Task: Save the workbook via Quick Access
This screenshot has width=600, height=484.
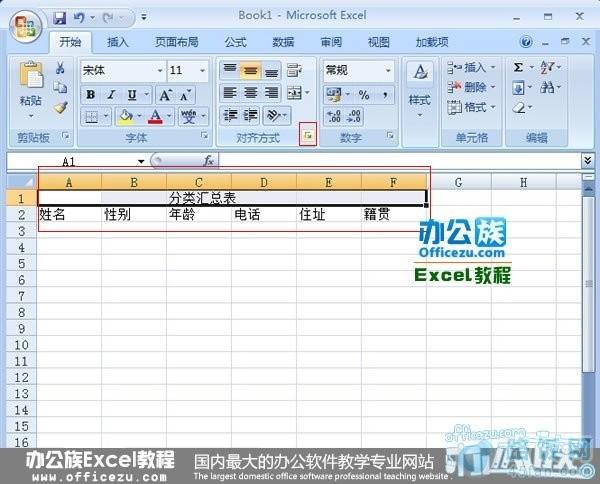Action: tap(59, 18)
